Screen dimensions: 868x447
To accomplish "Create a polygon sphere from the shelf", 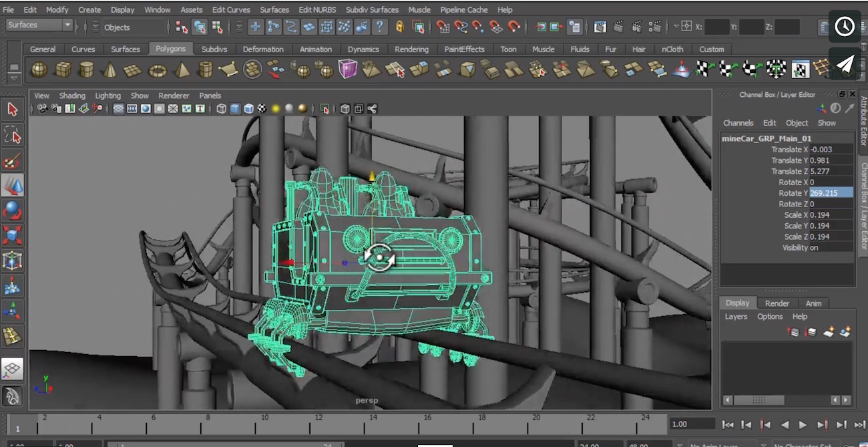I will pos(39,69).
